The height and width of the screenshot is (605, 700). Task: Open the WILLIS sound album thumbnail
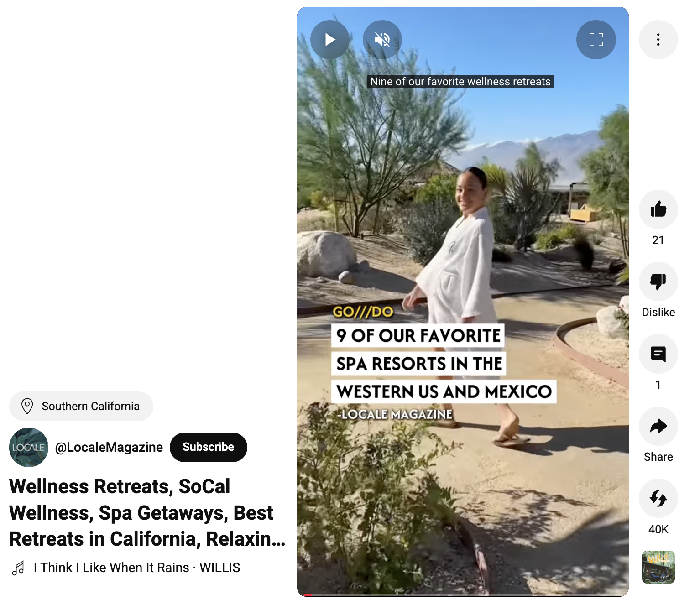[658, 567]
